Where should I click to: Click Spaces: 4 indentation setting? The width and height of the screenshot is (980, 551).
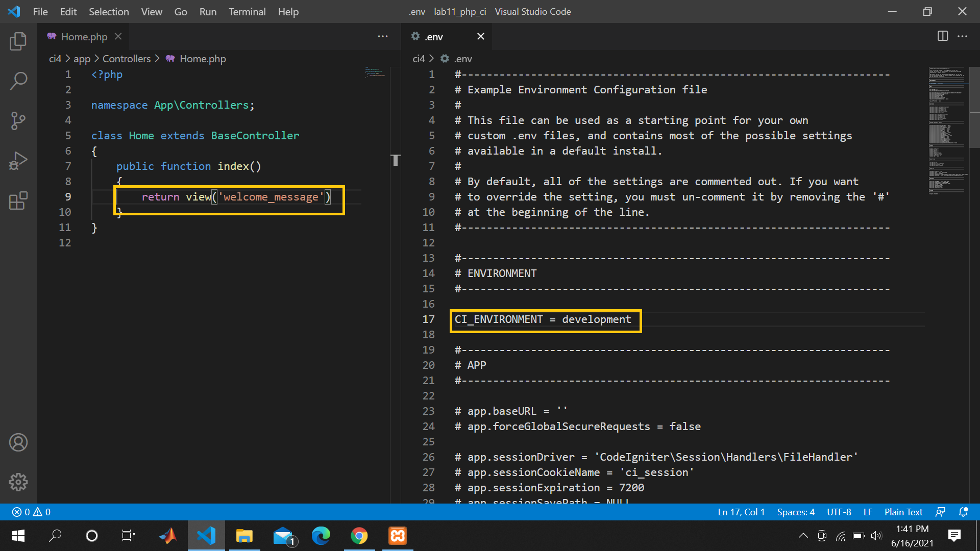[x=795, y=512]
